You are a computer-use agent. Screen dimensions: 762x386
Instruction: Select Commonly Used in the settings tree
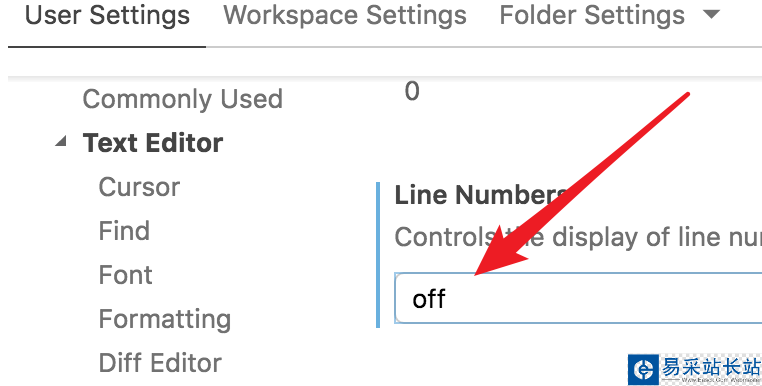[x=182, y=99]
